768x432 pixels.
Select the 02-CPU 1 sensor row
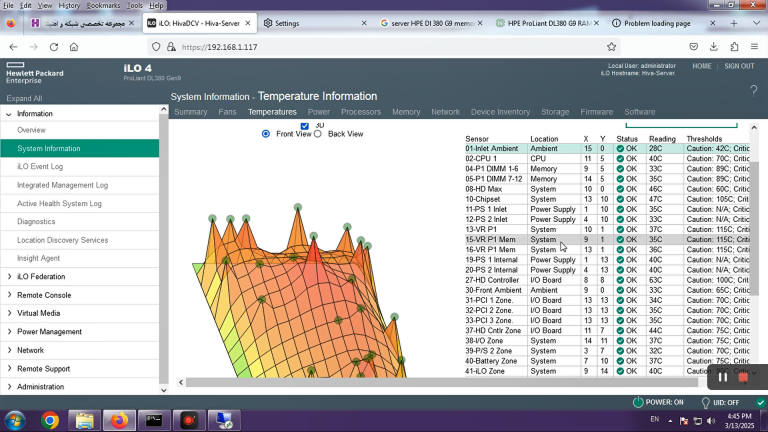coord(607,159)
